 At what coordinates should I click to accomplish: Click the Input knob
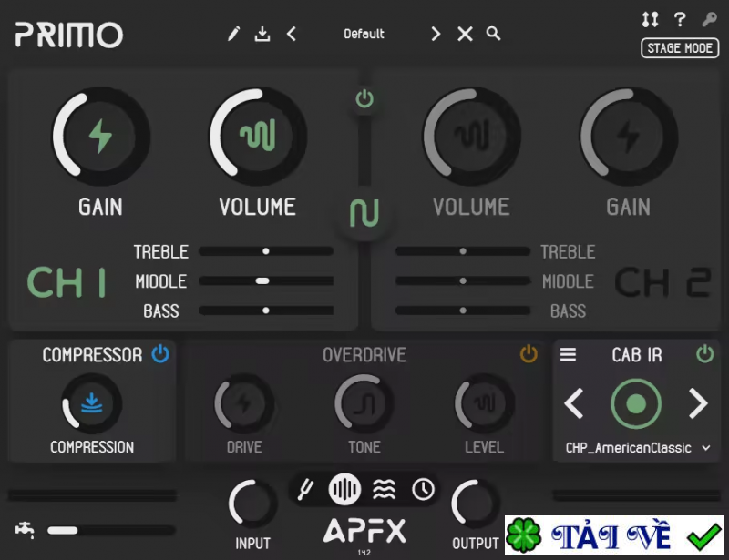point(252,504)
